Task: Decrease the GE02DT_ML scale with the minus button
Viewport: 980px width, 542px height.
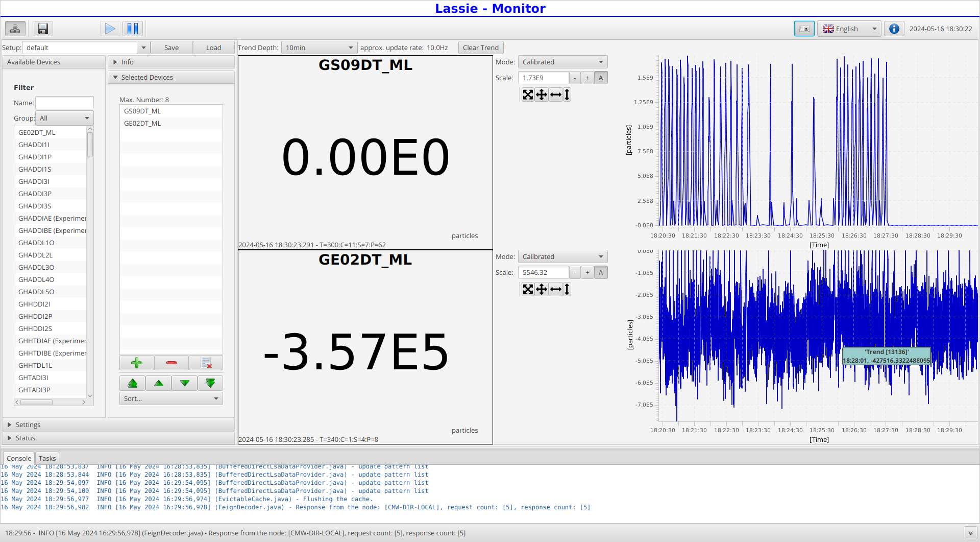Action: (575, 272)
